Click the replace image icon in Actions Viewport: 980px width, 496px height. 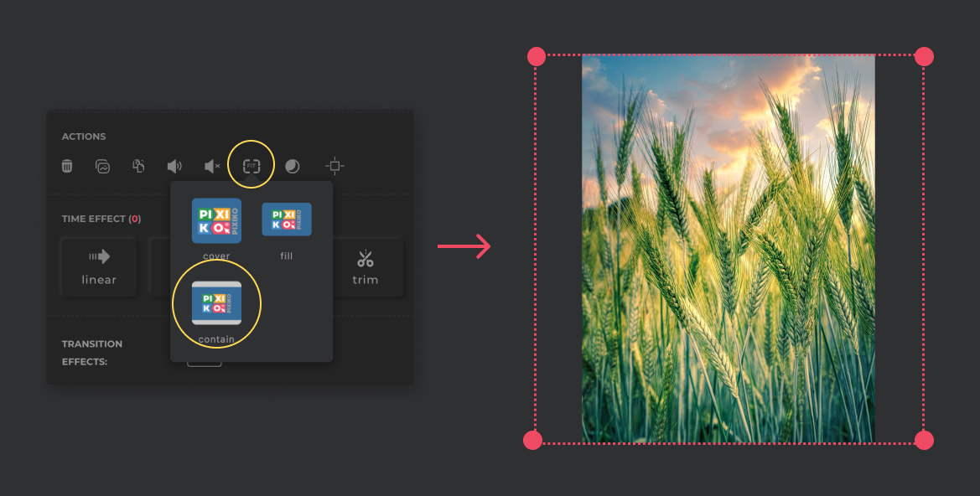coord(102,166)
